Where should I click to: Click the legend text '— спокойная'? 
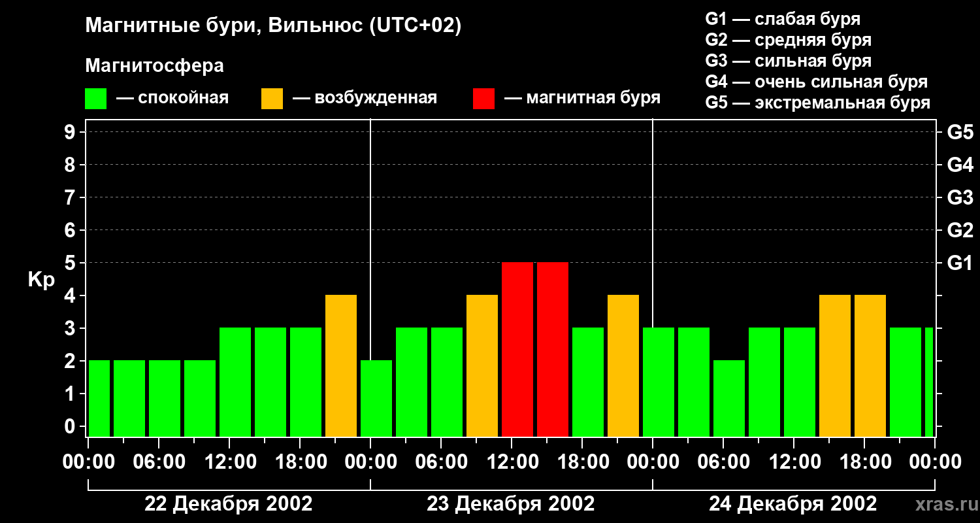pos(172,98)
